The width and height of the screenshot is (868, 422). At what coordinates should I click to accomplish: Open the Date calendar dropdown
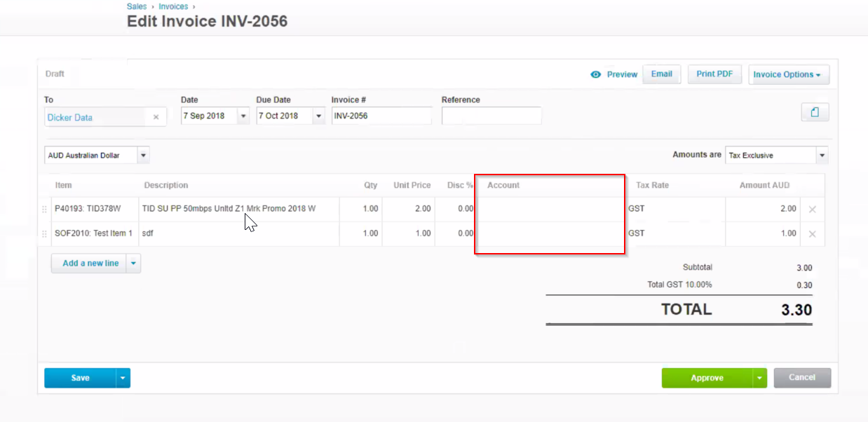pyautogui.click(x=243, y=116)
